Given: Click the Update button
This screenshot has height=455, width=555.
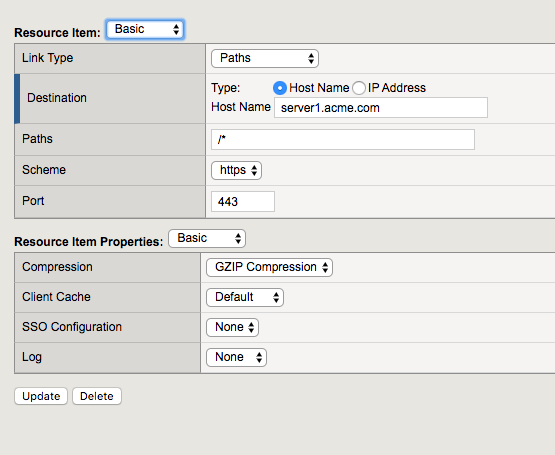Looking at the screenshot, I should point(41,396).
